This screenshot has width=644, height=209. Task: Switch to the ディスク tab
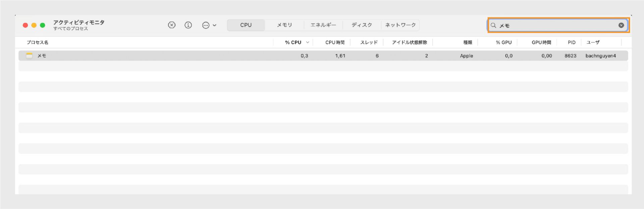point(362,25)
